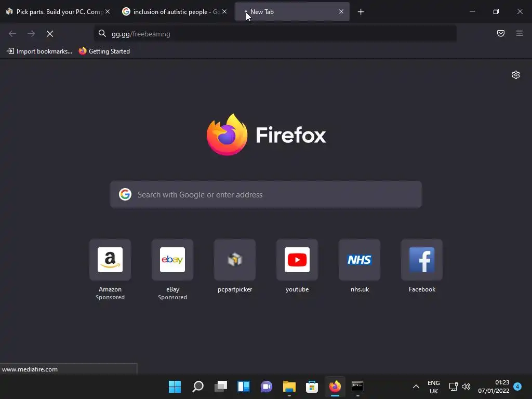532x399 pixels.
Task: Open Microsoft Store from taskbar
Action: (312, 387)
